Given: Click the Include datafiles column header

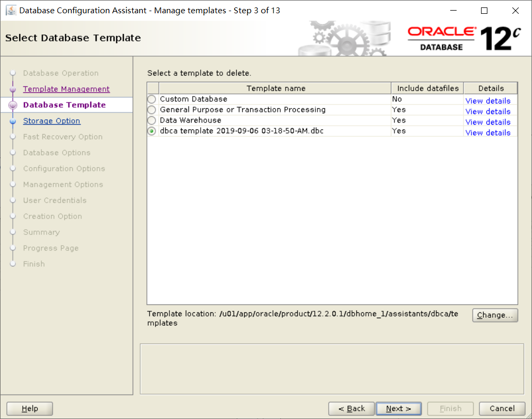Looking at the screenshot, I should pyautogui.click(x=427, y=88).
